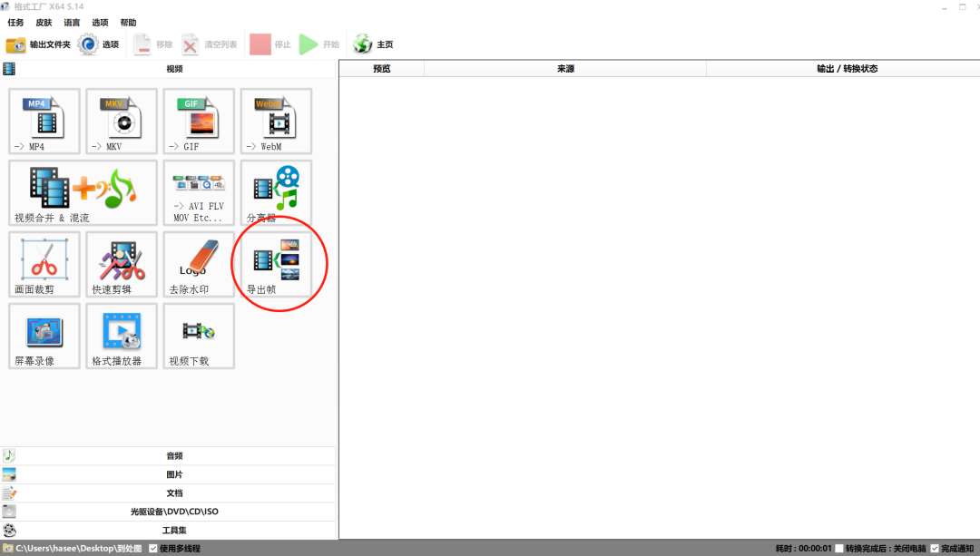Image resolution: width=980 pixels, height=556 pixels.
Task: Open the 去除水印 tool
Action: [199, 264]
